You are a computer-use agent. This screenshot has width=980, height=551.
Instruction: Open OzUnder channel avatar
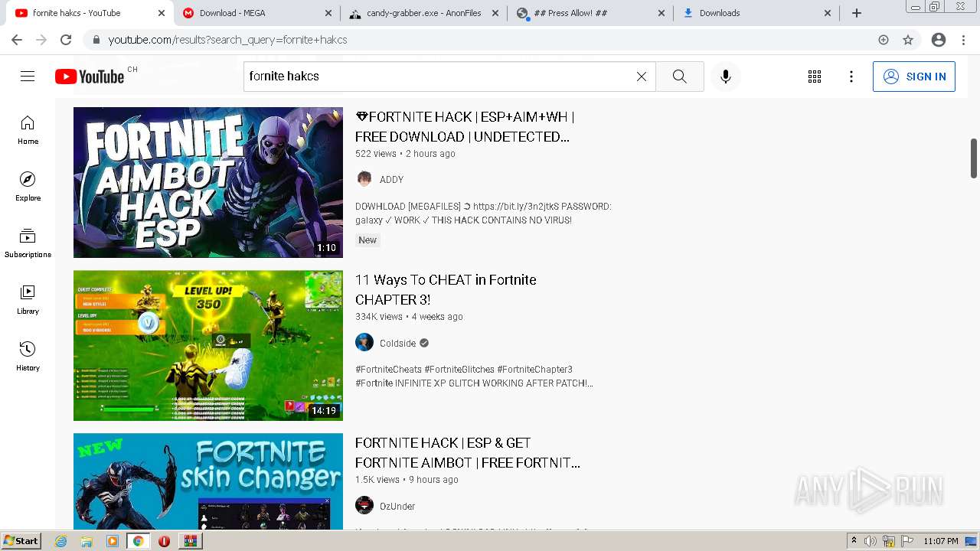(364, 506)
